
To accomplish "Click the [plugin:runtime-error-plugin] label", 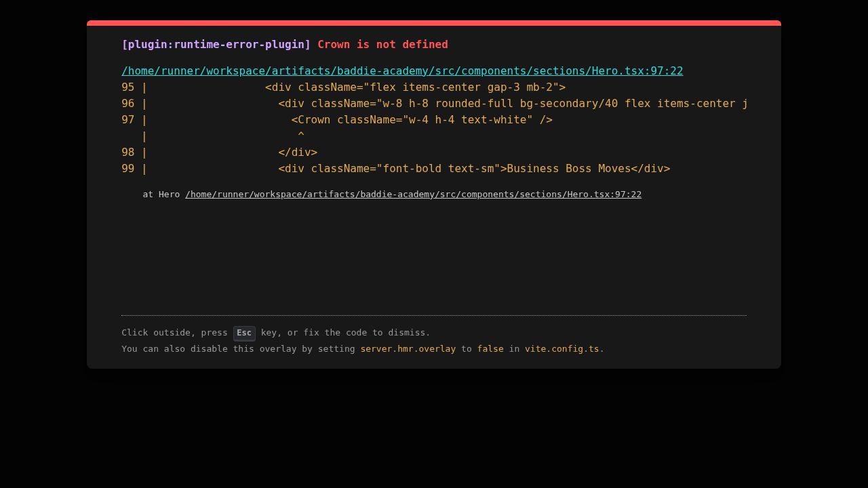I will [x=216, y=45].
